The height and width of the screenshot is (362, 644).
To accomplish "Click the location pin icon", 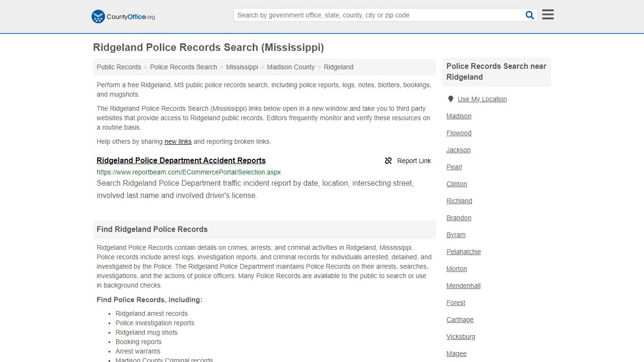I will coord(451,99).
